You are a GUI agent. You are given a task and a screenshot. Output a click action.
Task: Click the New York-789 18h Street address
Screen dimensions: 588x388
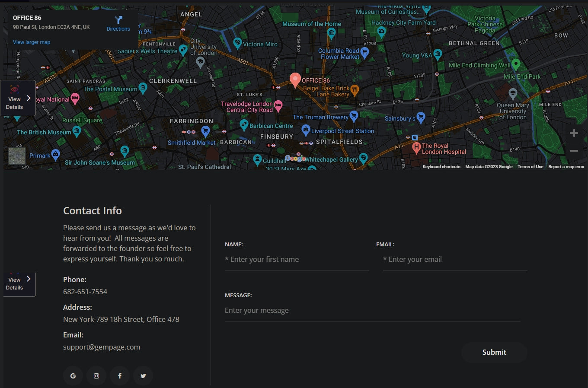point(121,319)
